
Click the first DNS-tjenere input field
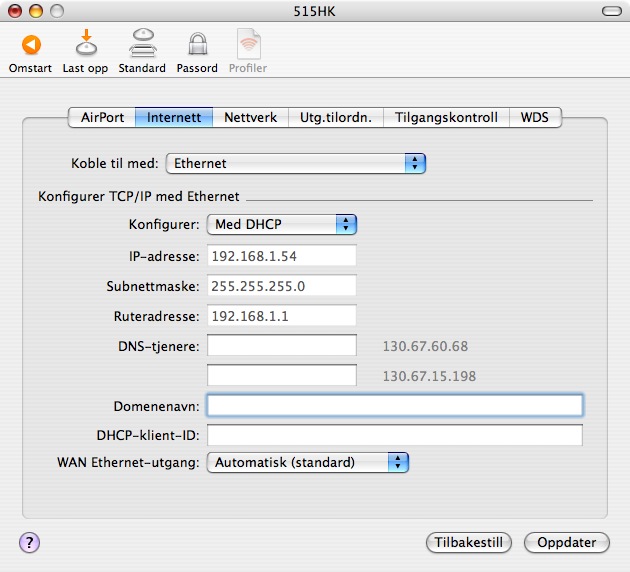(282, 345)
